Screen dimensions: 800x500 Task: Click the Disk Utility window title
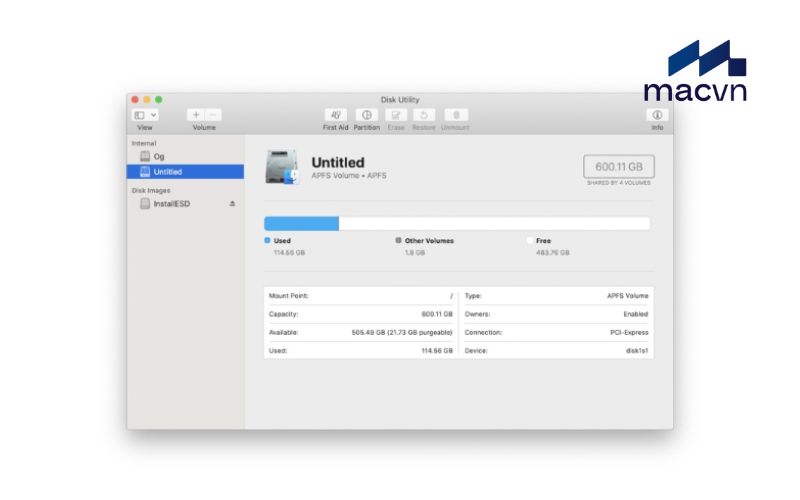(x=400, y=99)
